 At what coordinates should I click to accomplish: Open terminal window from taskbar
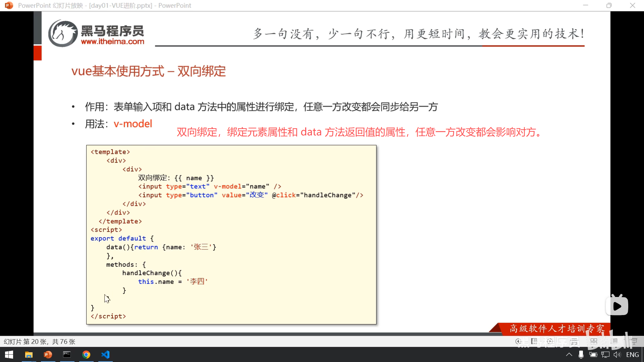click(x=67, y=354)
